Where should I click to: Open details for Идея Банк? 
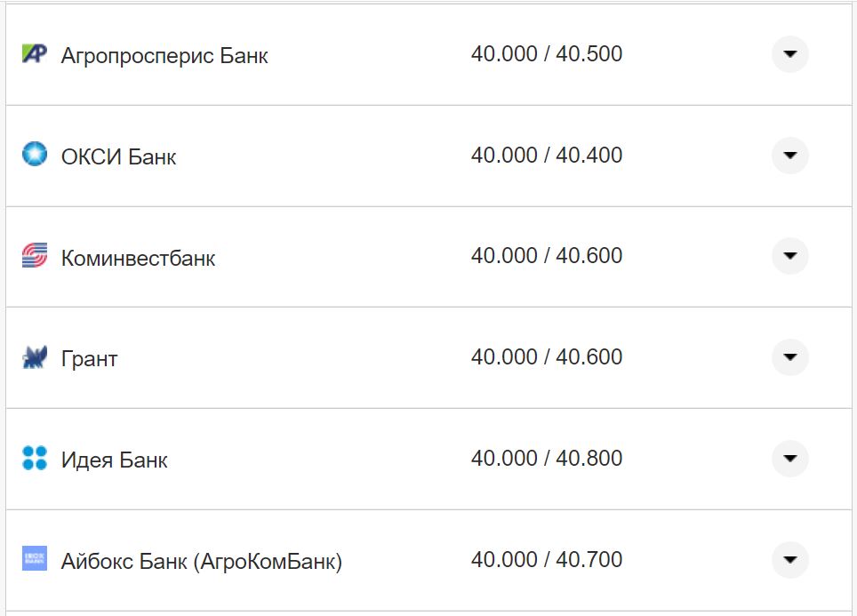[789, 459]
